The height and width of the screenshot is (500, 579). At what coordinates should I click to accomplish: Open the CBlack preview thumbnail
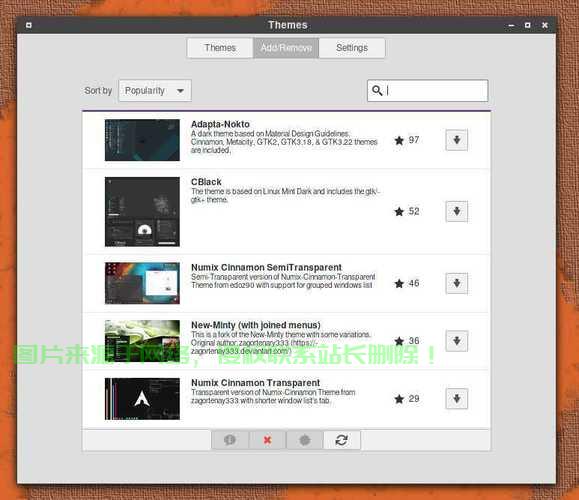click(x=142, y=212)
